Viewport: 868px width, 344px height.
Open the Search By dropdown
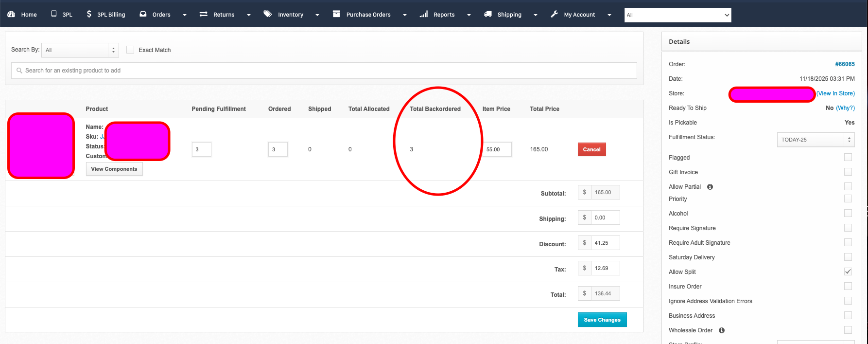[80, 50]
